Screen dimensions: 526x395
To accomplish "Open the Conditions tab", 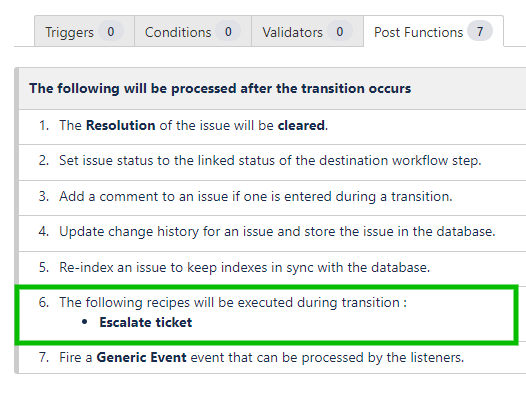I will tap(193, 31).
